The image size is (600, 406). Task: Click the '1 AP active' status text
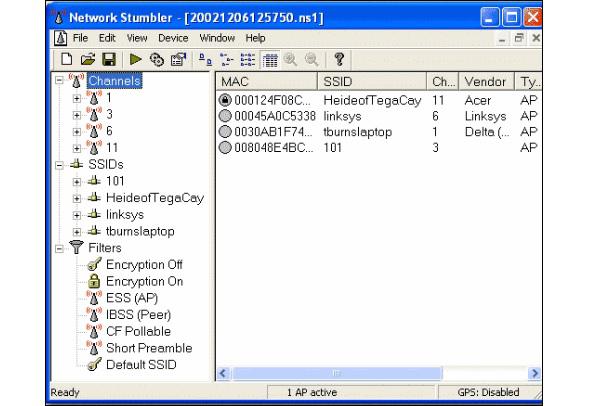(312, 392)
